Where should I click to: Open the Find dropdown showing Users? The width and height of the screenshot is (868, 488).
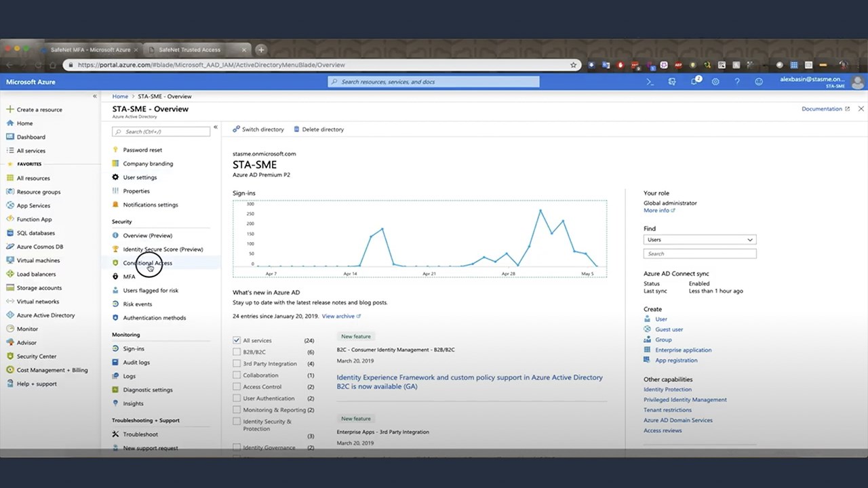[x=700, y=239]
